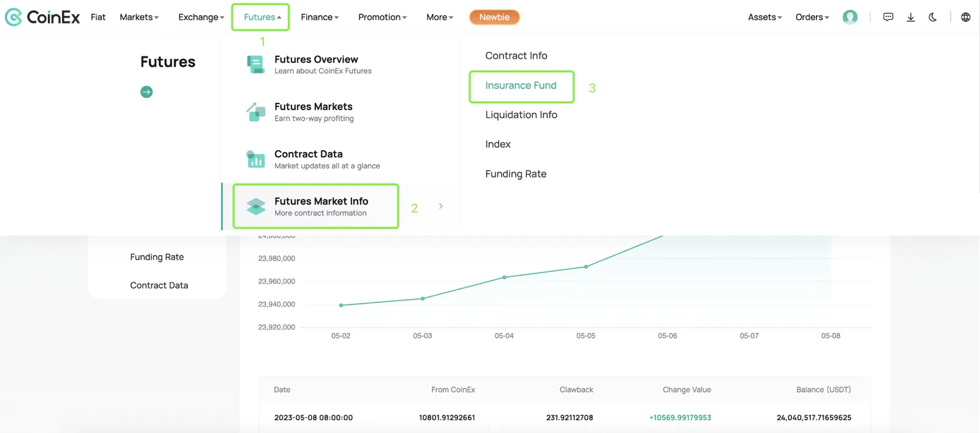Screen dimensions: 980x433
Task: Expand the Futures Market Info chevron
Action: [440, 206]
